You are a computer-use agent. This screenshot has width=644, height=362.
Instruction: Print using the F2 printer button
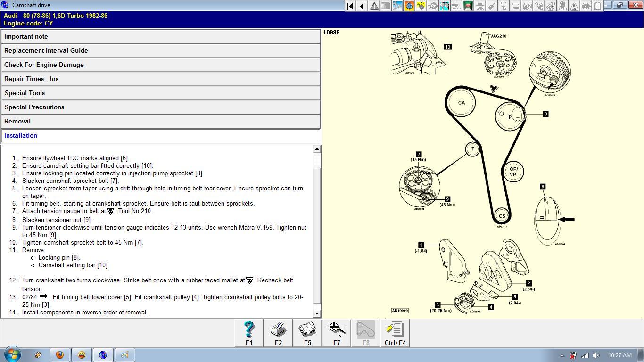coord(278,333)
